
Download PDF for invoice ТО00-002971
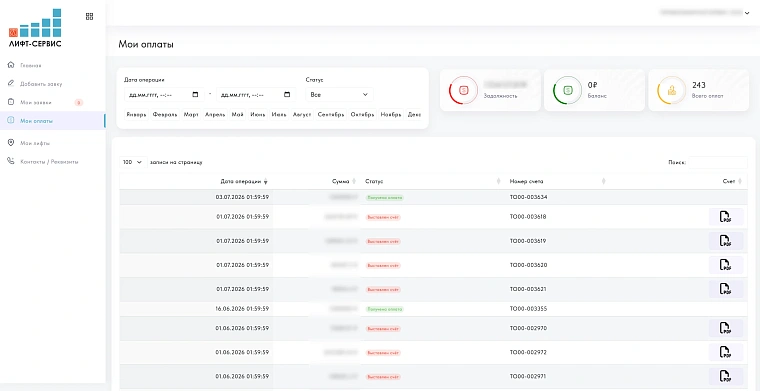tap(726, 376)
